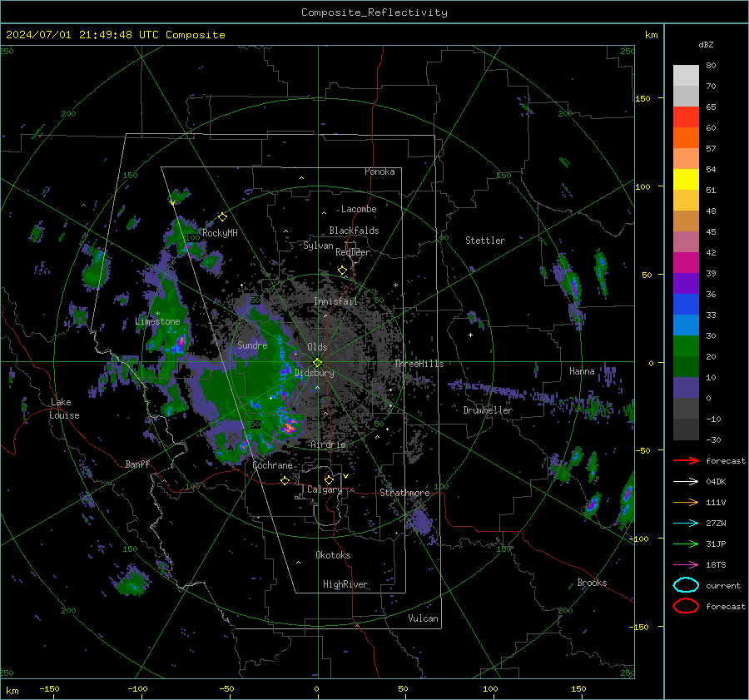Click the orange 111V arrow legend icon
The image size is (749, 700).
point(686,502)
